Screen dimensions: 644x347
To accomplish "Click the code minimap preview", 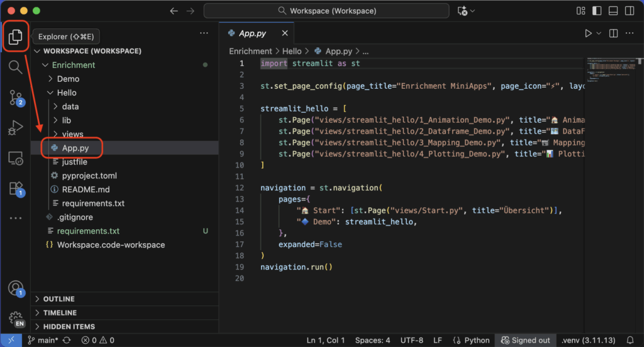I will coord(604,69).
